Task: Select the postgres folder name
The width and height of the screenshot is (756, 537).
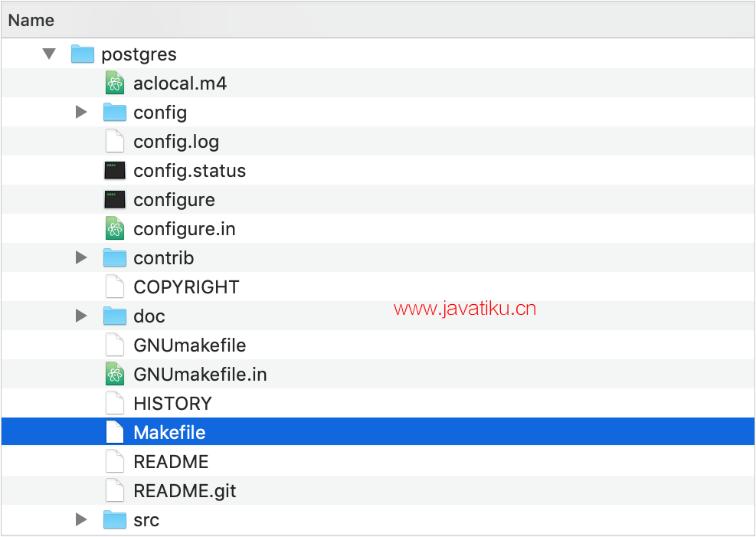Action: pos(139,55)
